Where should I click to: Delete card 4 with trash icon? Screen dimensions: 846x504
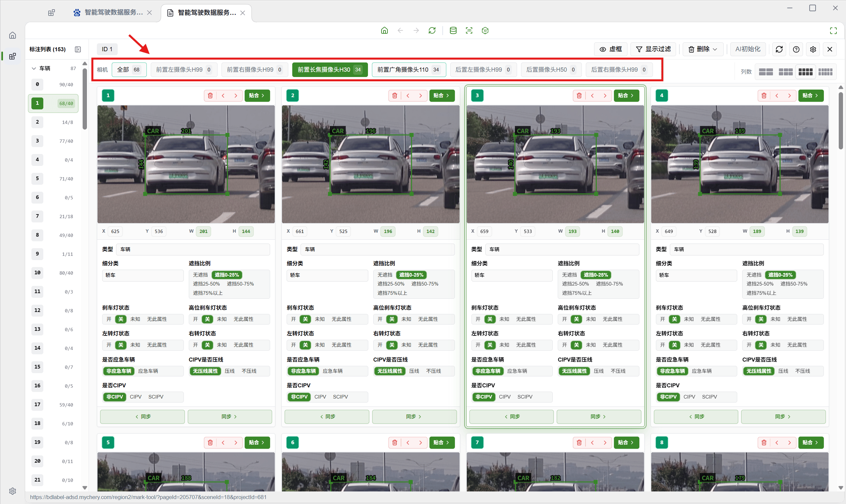click(764, 96)
